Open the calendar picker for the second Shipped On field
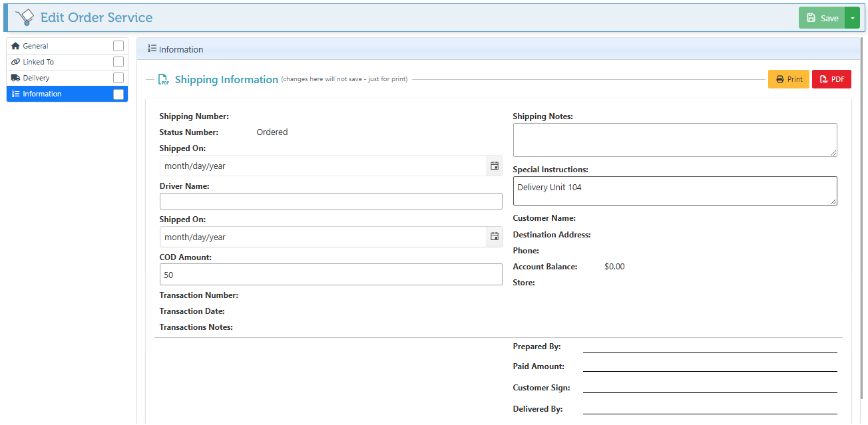The width and height of the screenshot is (868, 425). tap(495, 237)
